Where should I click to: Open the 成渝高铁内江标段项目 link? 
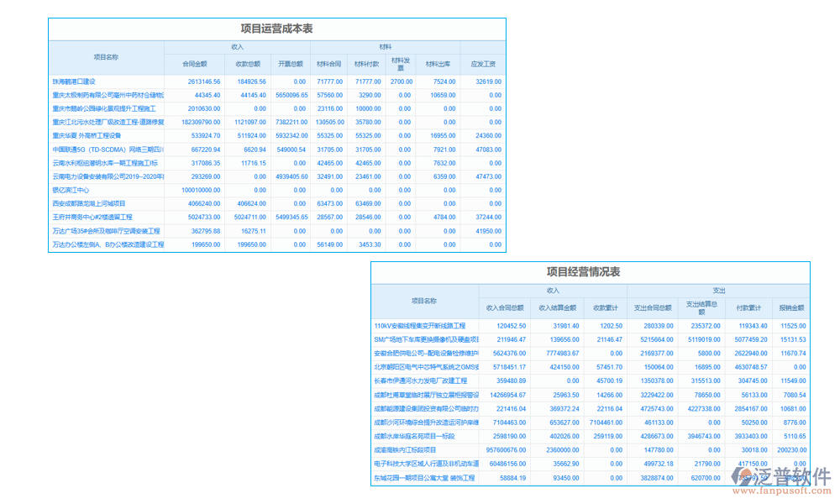tap(405, 450)
